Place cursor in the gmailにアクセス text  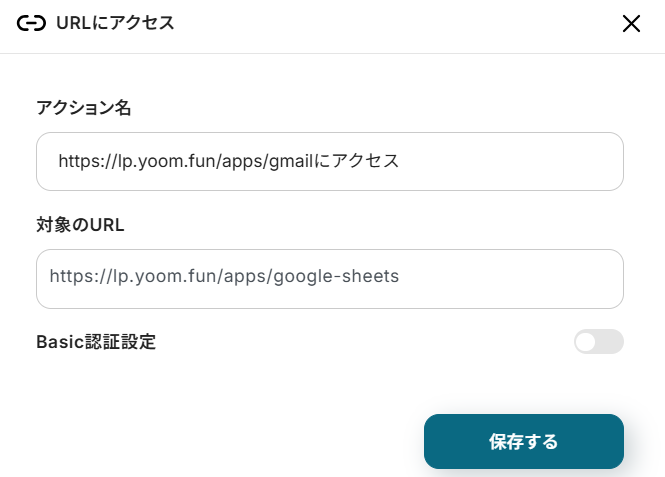(x=333, y=161)
